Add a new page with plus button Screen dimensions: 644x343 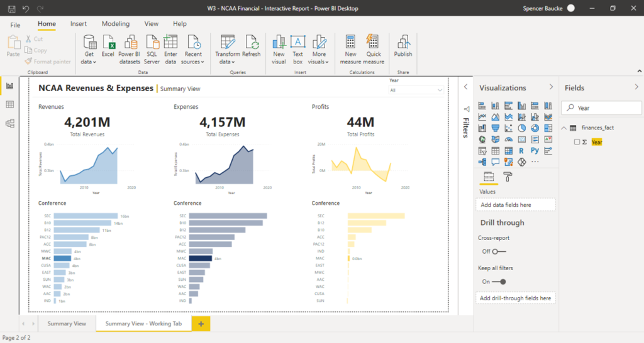[x=201, y=324]
